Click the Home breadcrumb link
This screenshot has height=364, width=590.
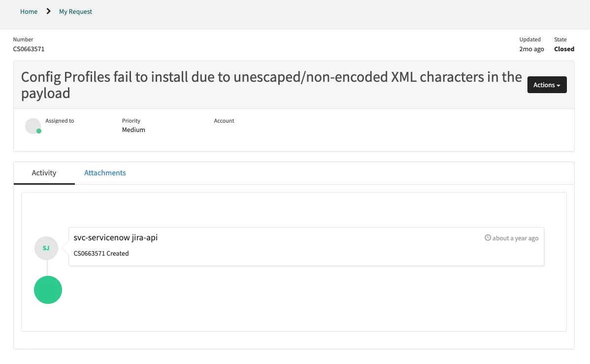pyautogui.click(x=29, y=12)
